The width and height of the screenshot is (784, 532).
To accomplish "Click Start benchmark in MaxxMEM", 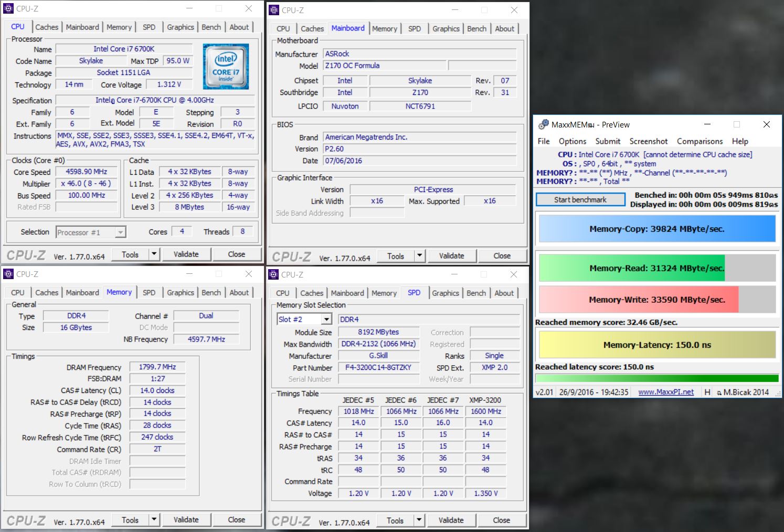I will coord(580,199).
